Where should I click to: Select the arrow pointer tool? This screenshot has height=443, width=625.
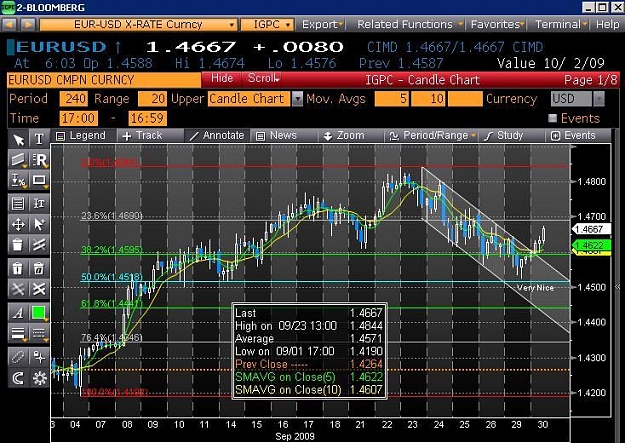[x=18, y=139]
